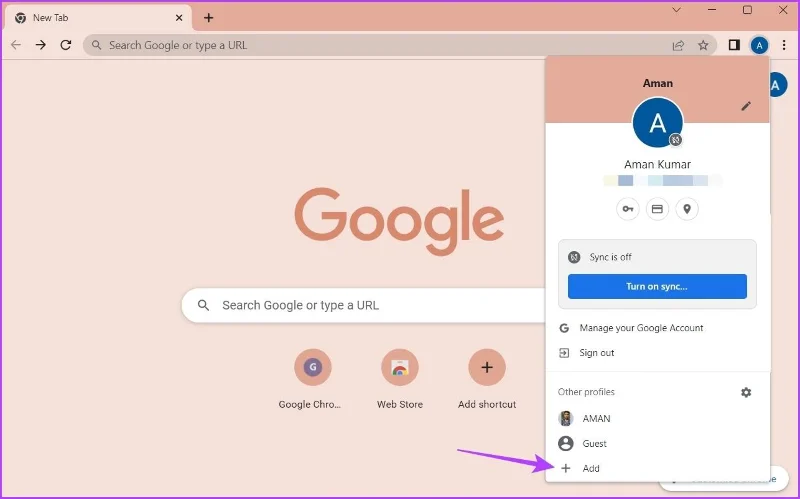This screenshot has height=499, width=800.
Task: Go forward using the forward arrow
Action: pyautogui.click(x=41, y=45)
